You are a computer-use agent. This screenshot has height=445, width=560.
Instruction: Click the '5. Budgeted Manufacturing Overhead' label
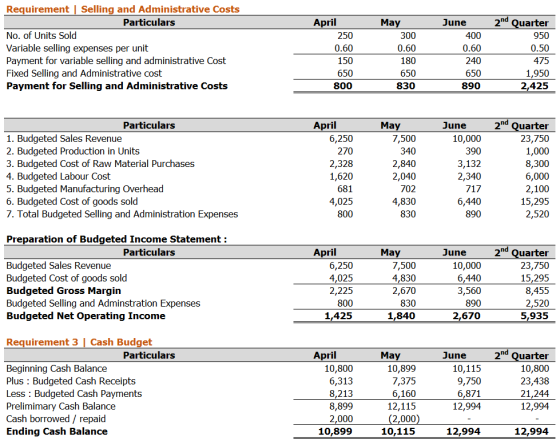(x=85, y=189)
